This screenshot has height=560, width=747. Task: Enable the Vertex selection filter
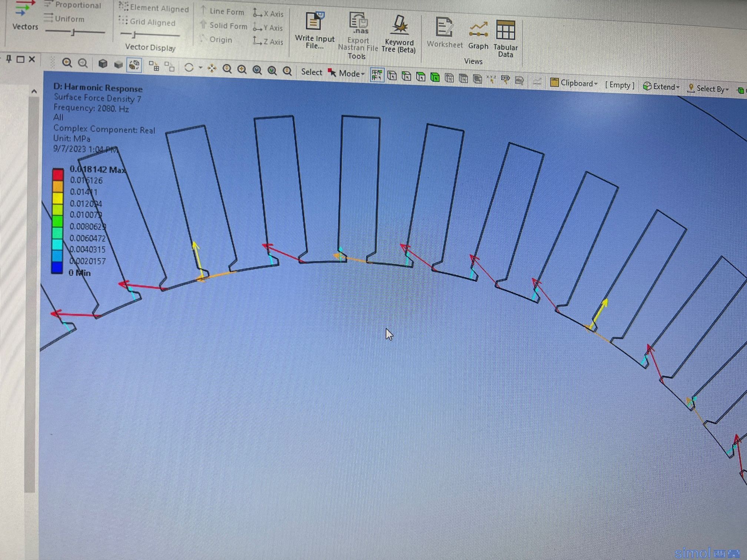[392, 76]
